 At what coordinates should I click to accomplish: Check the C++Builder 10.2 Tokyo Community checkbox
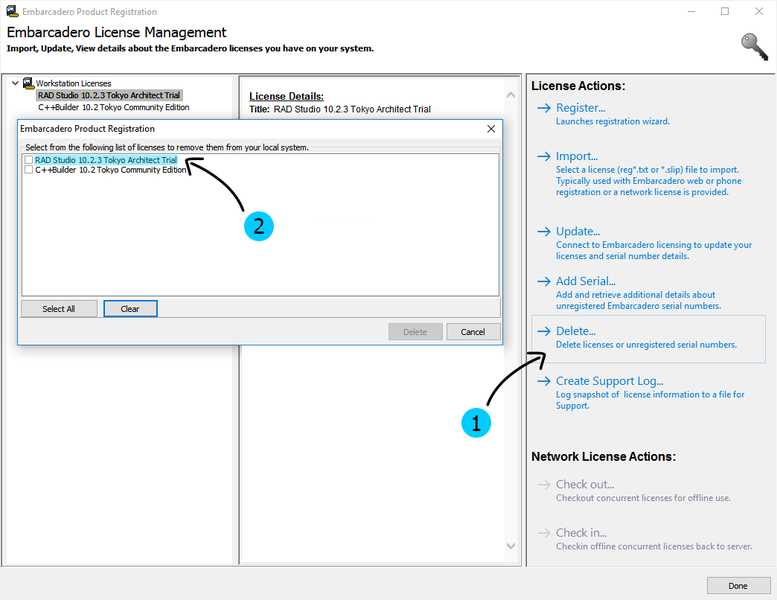pyautogui.click(x=29, y=170)
